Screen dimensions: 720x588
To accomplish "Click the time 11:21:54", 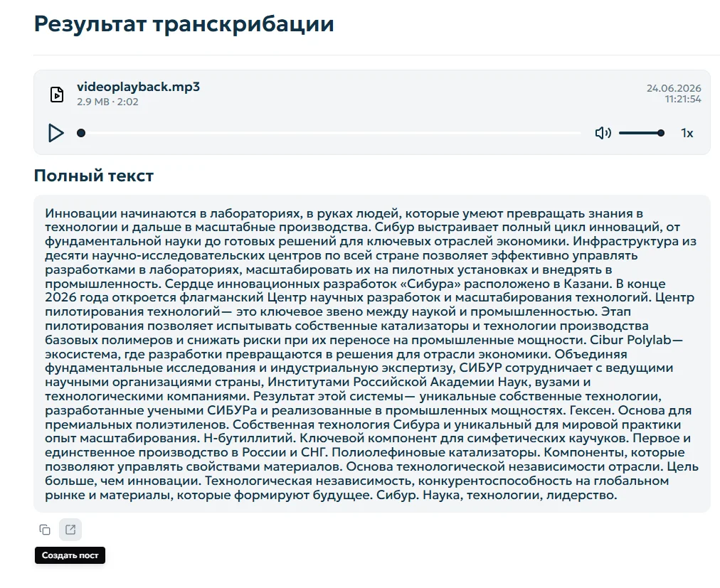I will click(x=683, y=99).
